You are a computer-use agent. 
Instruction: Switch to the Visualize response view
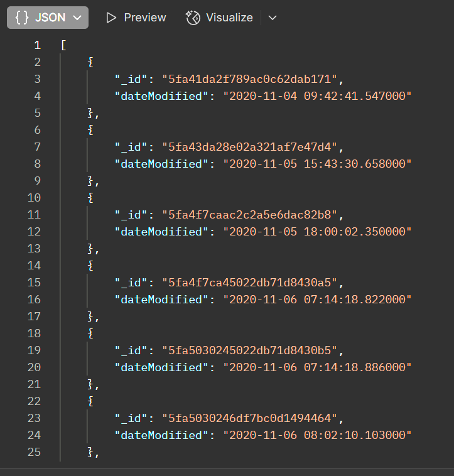[x=229, y=18]
